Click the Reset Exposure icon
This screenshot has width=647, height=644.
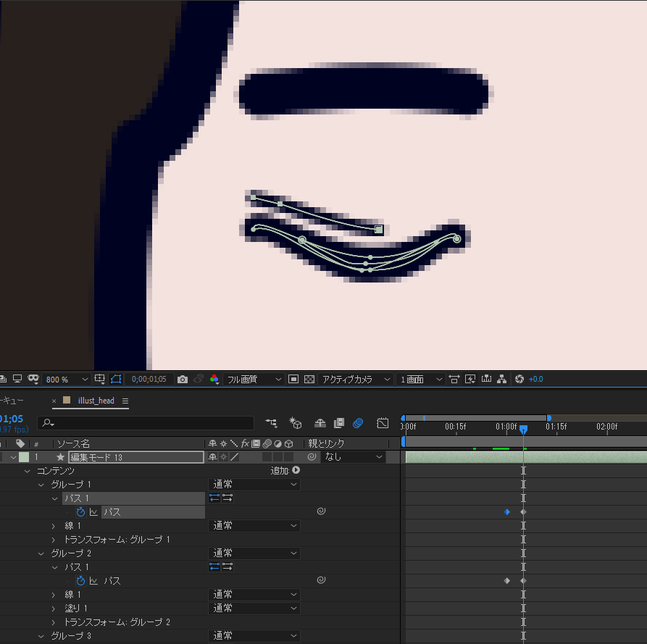tap(519, 380)
